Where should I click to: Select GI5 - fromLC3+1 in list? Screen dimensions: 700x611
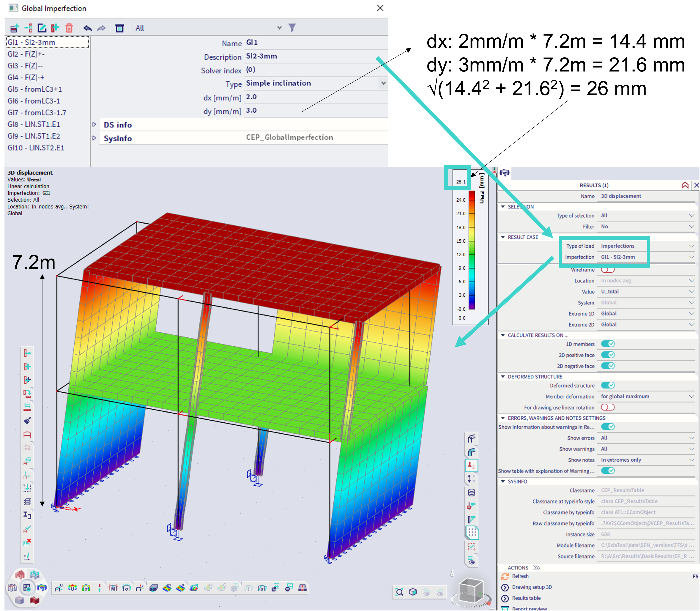tap(35, 89)
